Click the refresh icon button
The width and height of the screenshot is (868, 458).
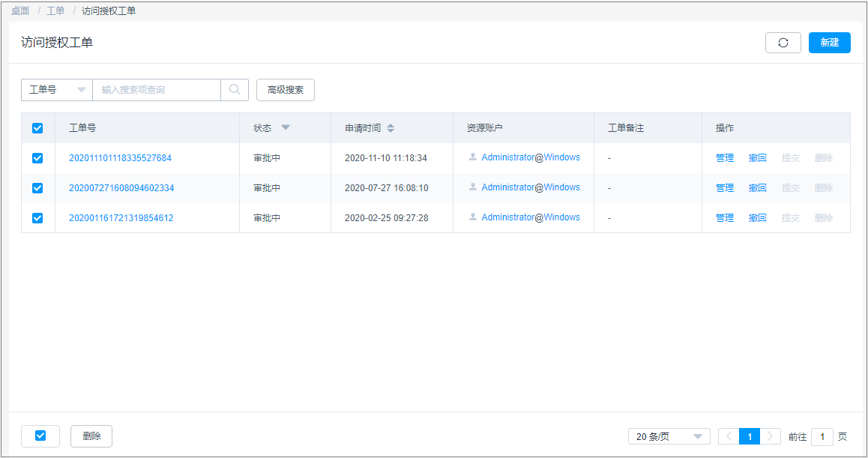pyautogui.click(x=783, y=43)
